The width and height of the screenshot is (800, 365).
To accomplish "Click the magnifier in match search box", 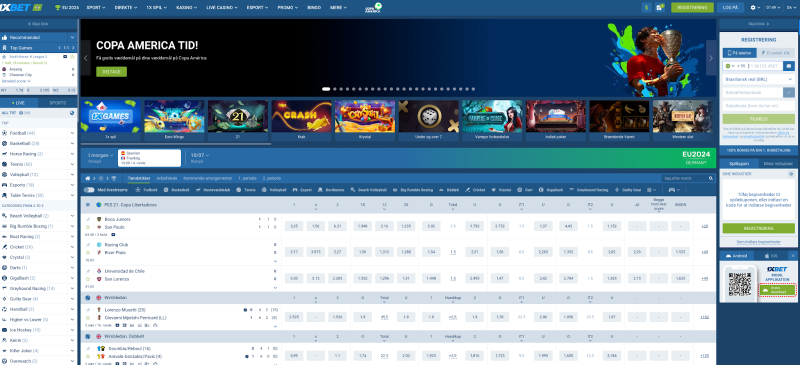I will click(x=711, y=179).
